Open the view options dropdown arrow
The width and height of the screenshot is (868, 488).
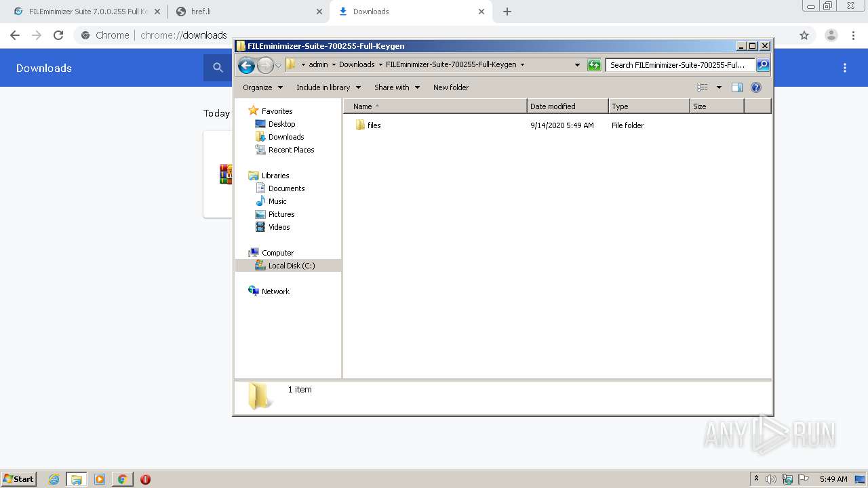tap(719, 87)
